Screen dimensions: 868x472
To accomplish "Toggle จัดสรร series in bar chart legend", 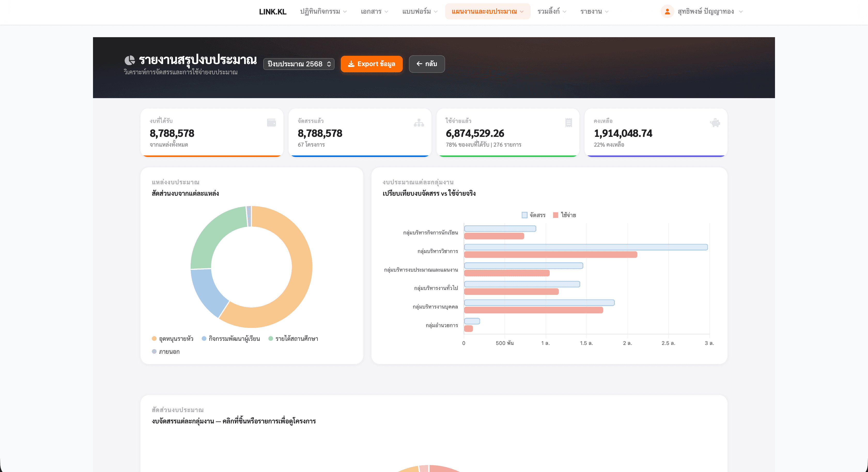I will click(x=534, y=215).
